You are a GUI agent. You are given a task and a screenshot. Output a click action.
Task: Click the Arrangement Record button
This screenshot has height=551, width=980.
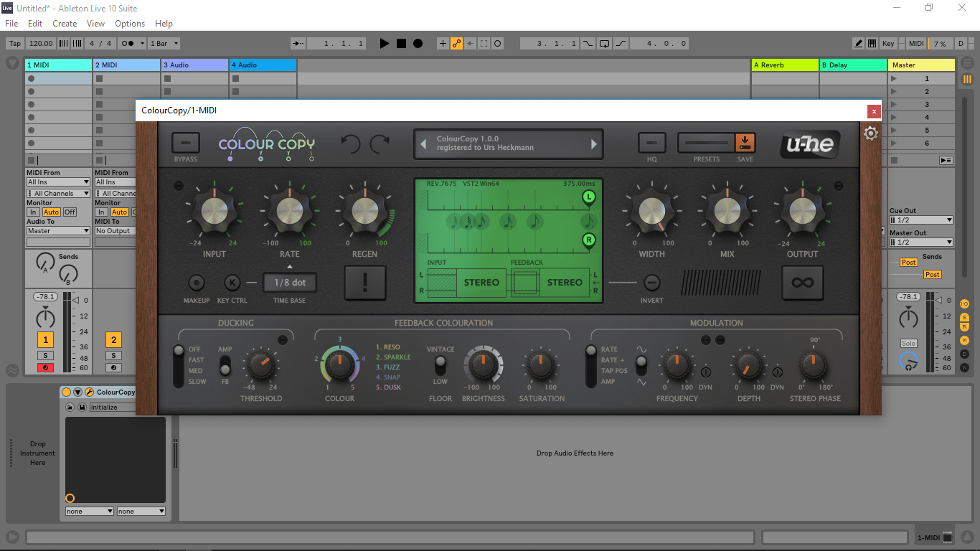(x=418, y=44)
